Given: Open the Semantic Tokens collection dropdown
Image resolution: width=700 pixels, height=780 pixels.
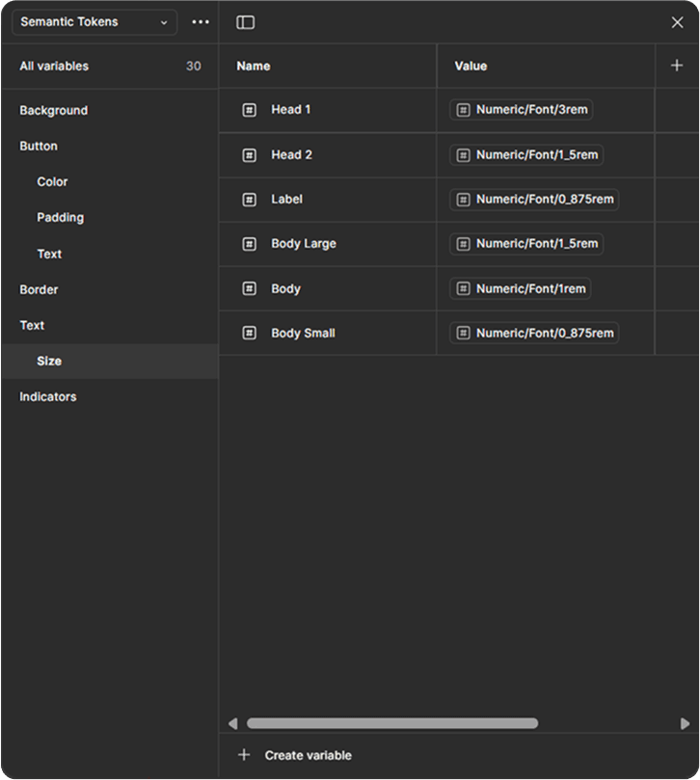Looking at the screenshot, I should [94, 22].
